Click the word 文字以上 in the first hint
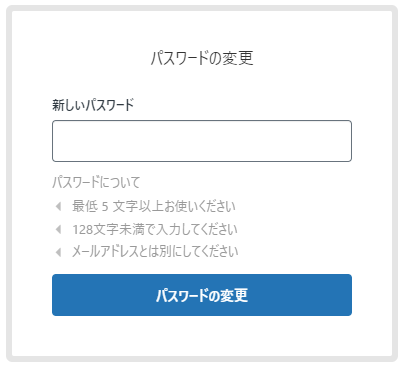Screen dimensions: 401x368 (x=138, y=206)
